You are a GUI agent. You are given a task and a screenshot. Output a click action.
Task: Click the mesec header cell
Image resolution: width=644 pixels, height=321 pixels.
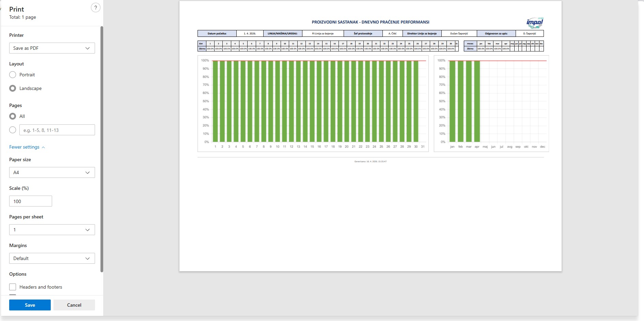pos(470,44)
